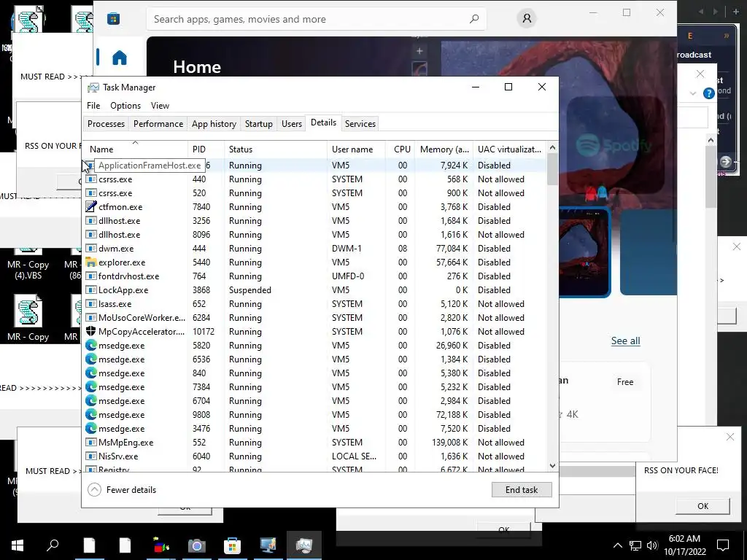Click the explorer.exe folder icon
The image size is (747, 560).
point(90,262)
